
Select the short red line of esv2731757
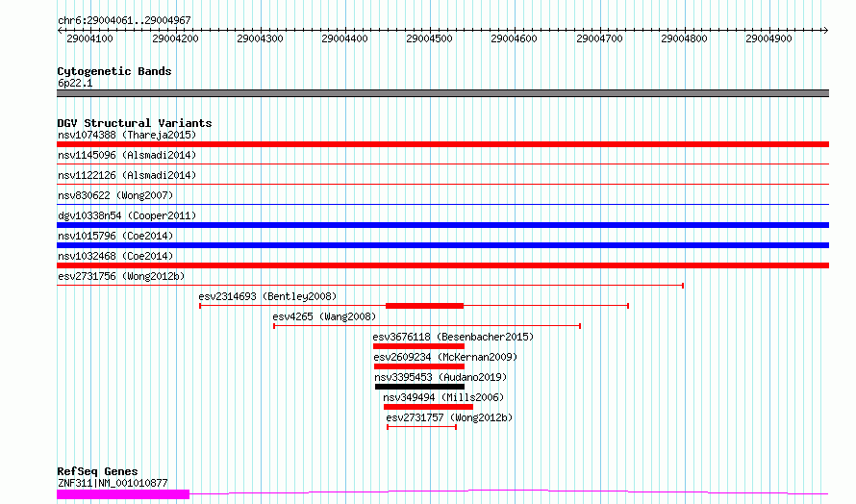(421, 427)
